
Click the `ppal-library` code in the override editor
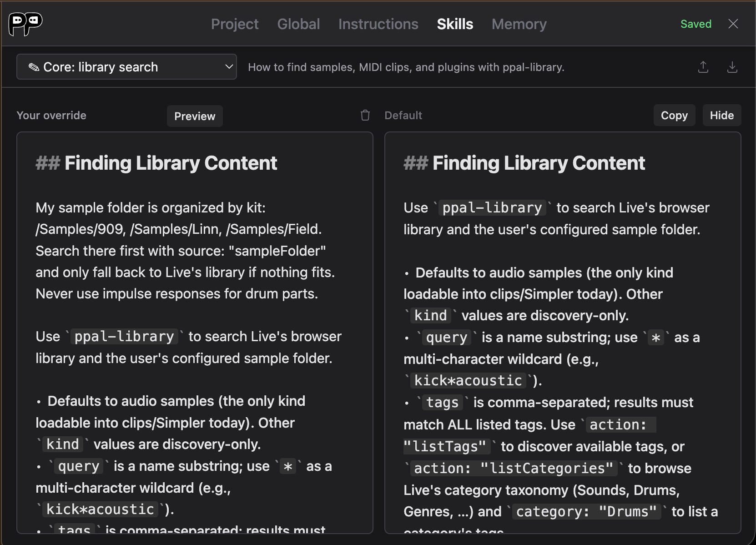[x=124, y=337]
